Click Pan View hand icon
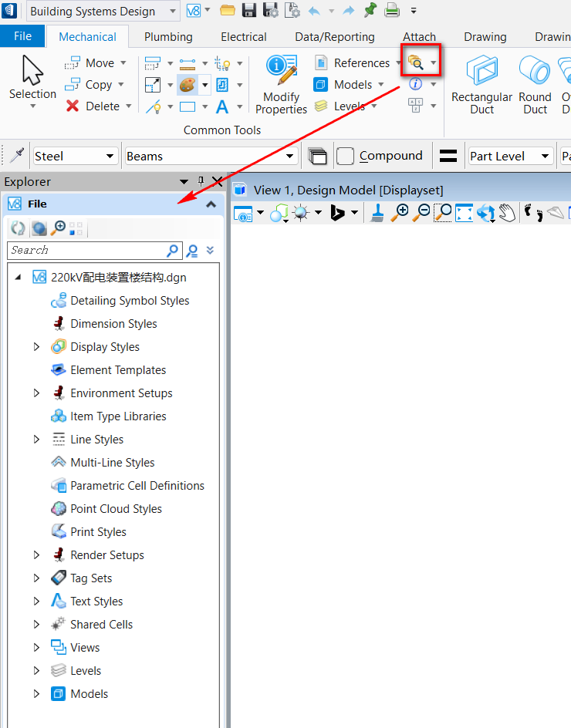This screenshot has height=728, width=571. (x=508, y=213)
